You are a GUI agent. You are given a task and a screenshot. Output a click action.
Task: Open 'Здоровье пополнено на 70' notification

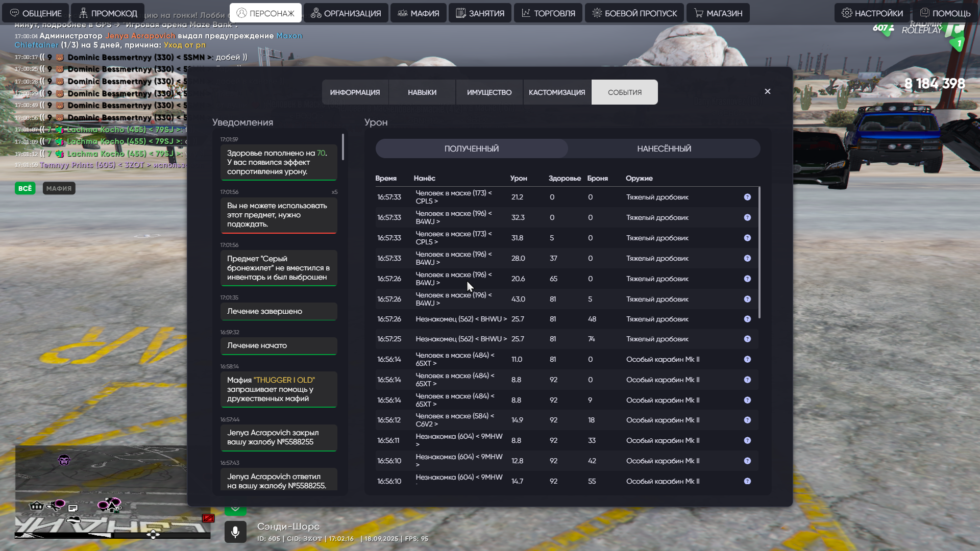pos(279,162)
